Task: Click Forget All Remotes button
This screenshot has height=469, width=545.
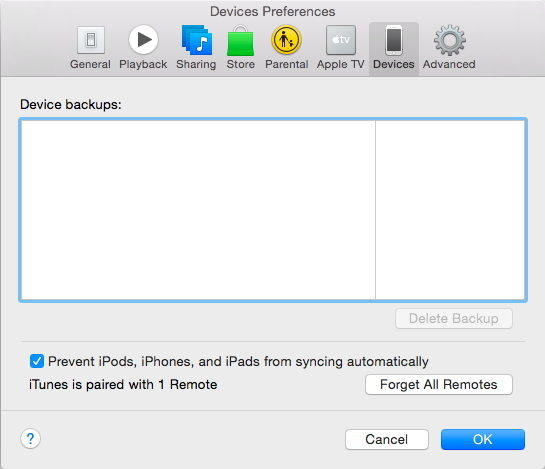Action: (x=439, y=385)
